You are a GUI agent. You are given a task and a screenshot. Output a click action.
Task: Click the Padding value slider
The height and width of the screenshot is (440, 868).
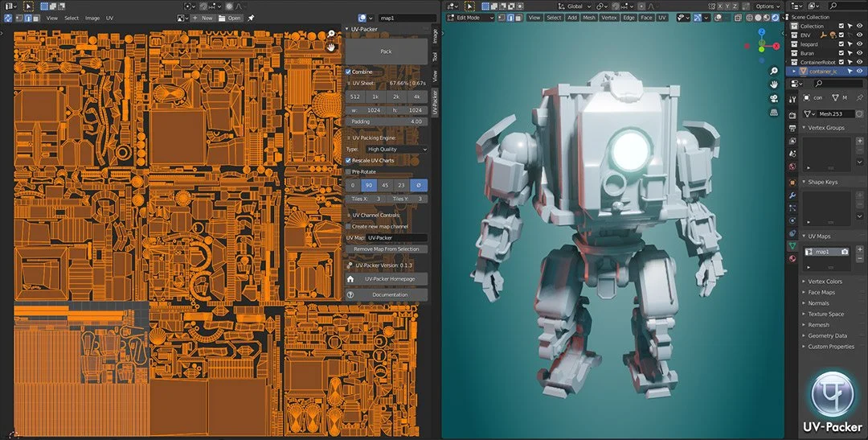[387, 121]
